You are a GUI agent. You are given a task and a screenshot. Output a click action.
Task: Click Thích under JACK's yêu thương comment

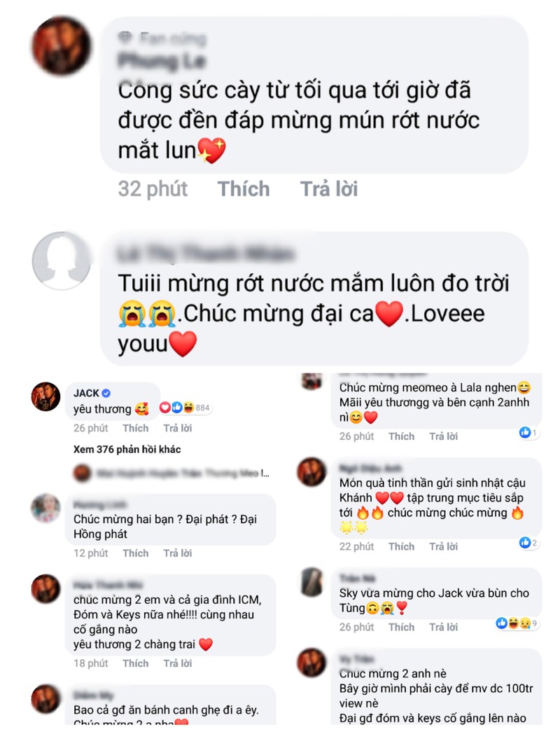click(136, 428)
